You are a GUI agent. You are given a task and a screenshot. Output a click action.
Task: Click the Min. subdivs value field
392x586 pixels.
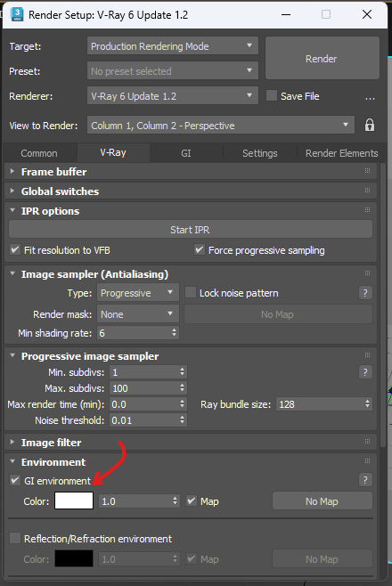148,372
